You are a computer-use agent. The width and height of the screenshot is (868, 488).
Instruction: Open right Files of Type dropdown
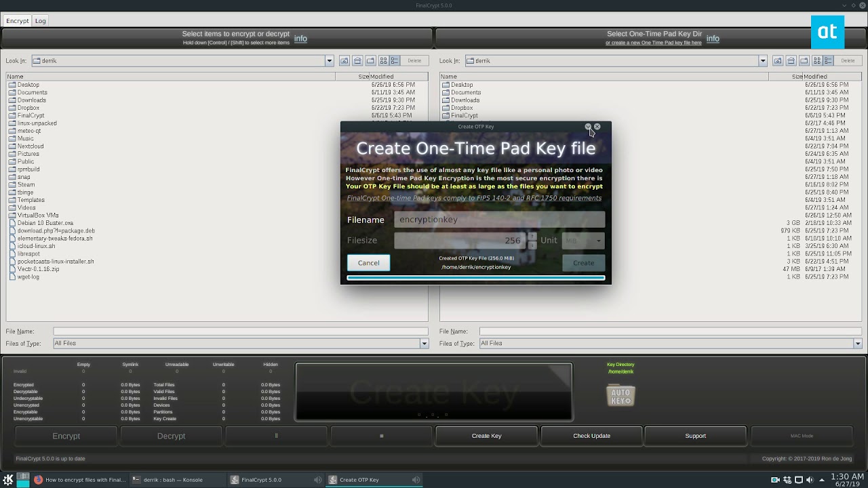coord(857,344)
